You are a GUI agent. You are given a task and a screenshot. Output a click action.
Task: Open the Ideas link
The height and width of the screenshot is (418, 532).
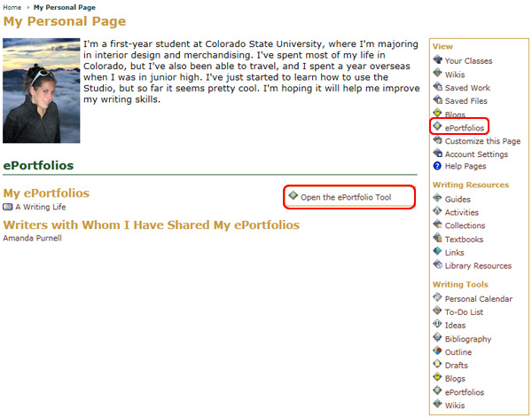tap(455, 326)
